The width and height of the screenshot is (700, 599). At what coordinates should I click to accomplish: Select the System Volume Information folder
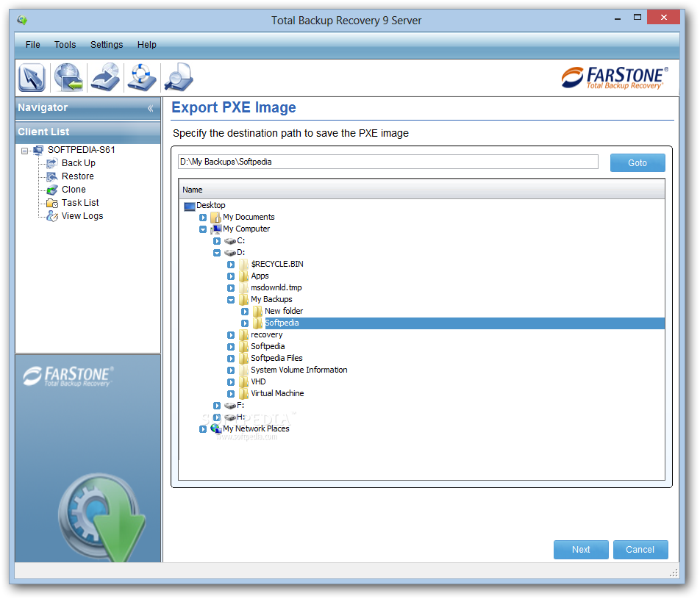coord(299,370)
